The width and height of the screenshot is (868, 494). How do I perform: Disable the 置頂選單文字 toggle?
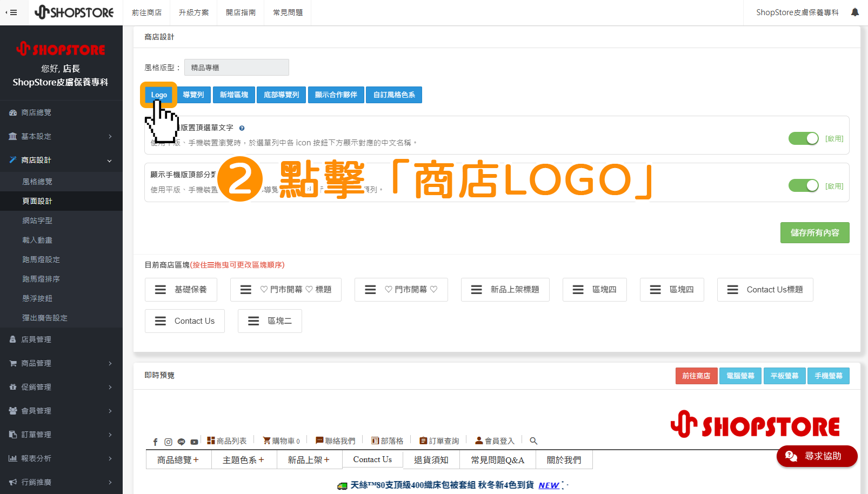click(x=804, y=138)
